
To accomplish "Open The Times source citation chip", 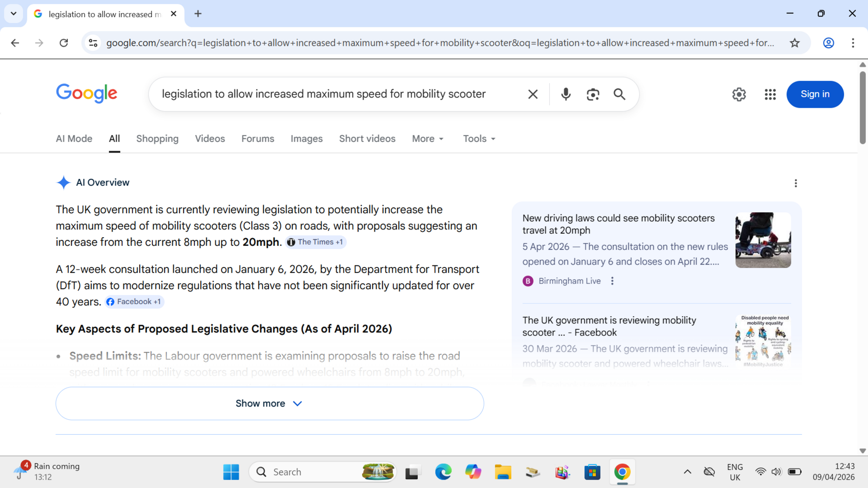I will (315, 242).
